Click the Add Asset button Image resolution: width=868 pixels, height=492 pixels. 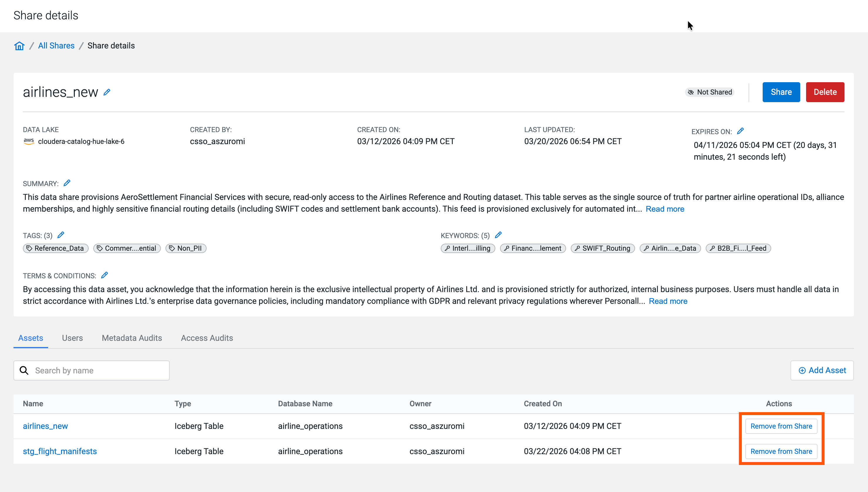click(822, 370)
